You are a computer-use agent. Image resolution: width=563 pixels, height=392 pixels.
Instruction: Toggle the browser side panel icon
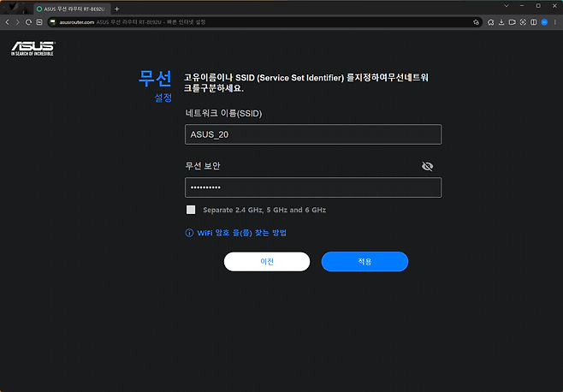click(532, 21)
